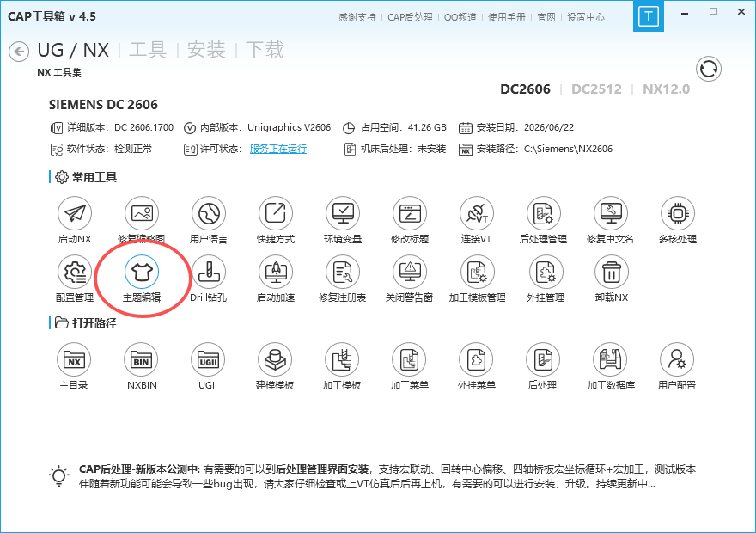Open the 感谢支持 link
Screen dimensions: 756x533
[357, 17]
